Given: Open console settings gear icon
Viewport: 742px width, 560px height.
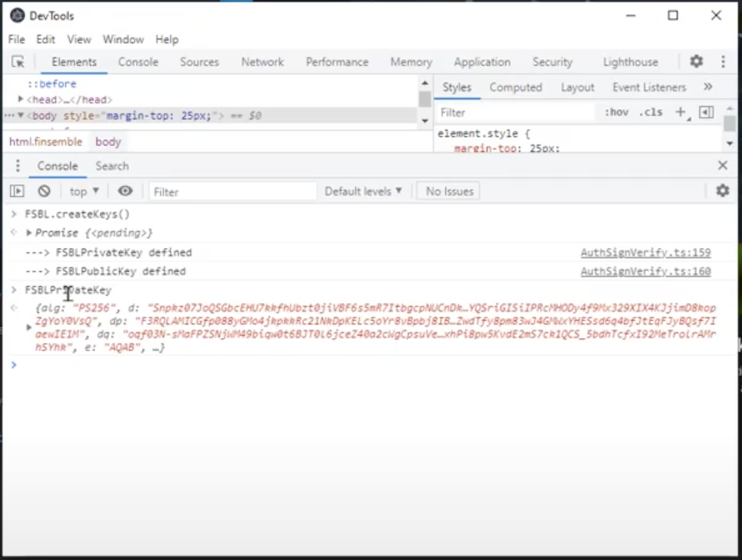Looking at the screenshot, I should pyautogui.click(x=722, y=191).
